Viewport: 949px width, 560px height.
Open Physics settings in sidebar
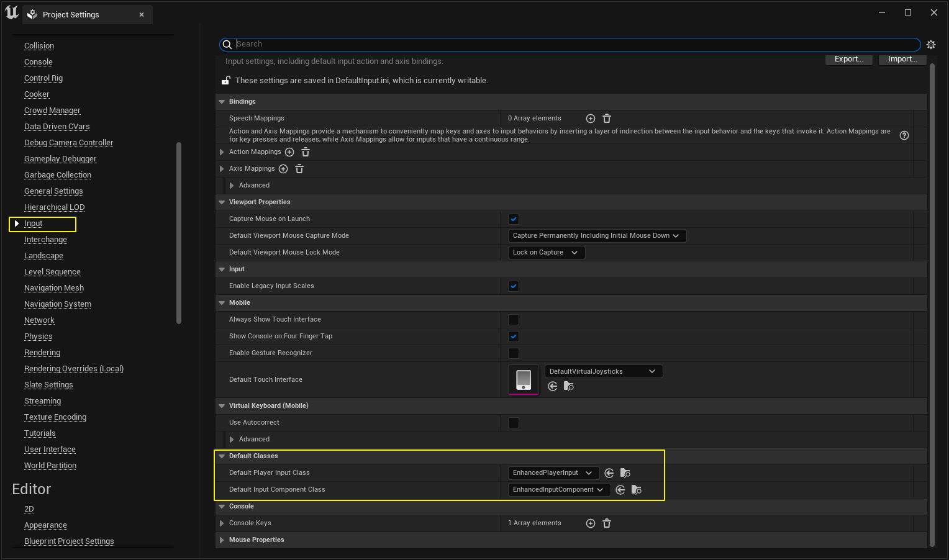pyautogui.click(x=39, y=336)
